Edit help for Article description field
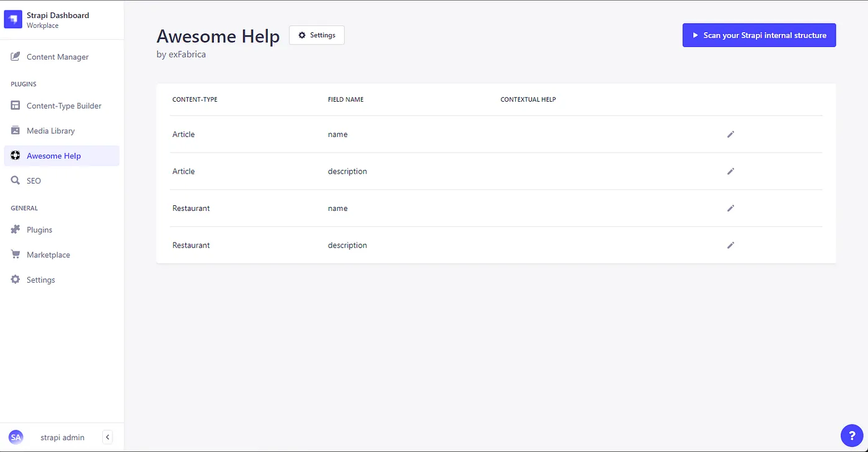 (x=730, y=171)
